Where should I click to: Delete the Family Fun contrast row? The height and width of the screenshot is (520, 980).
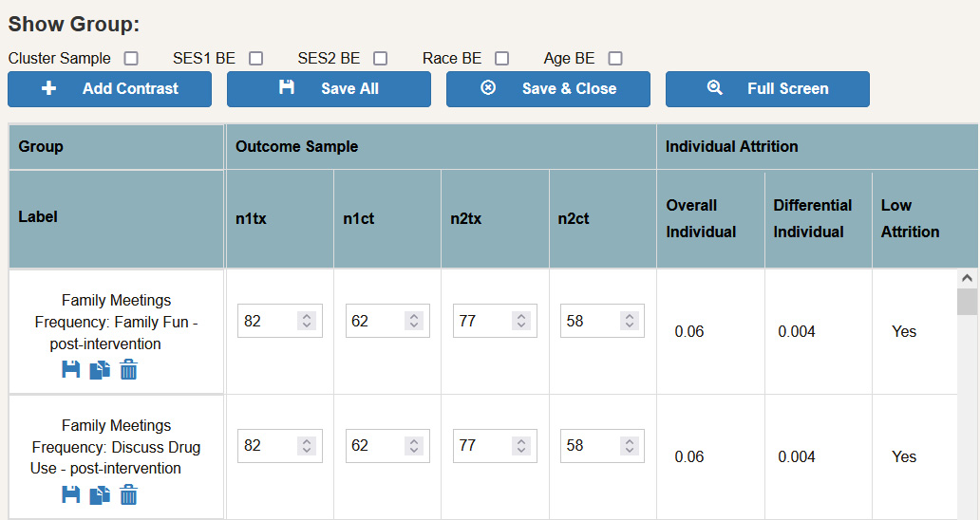click(129, 369)
